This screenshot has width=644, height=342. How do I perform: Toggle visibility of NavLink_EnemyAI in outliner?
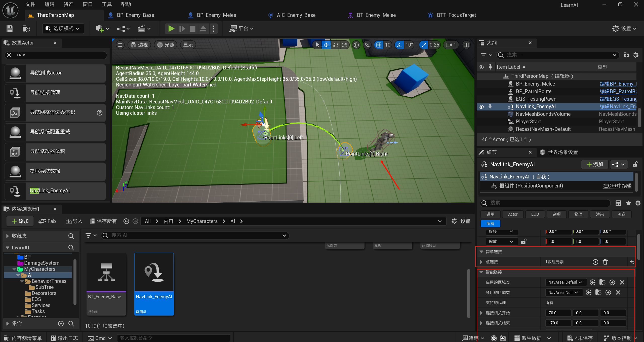[481, 107]
